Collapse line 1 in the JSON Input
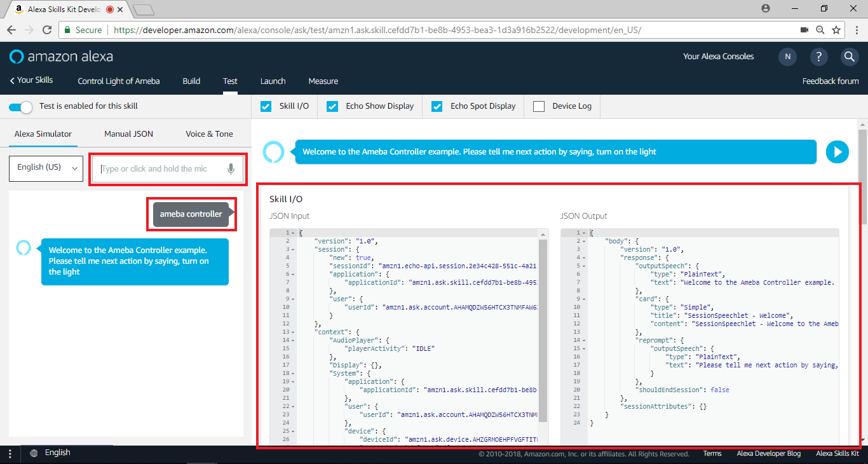This screenshot has height=464, width=868. tap(292, 233)
